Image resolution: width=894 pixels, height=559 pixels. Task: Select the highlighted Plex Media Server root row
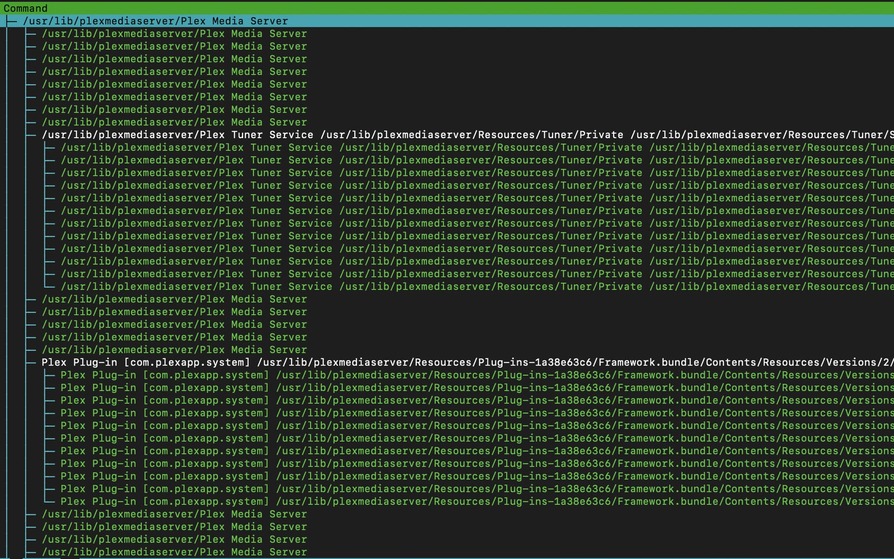[x=447, y=21]
